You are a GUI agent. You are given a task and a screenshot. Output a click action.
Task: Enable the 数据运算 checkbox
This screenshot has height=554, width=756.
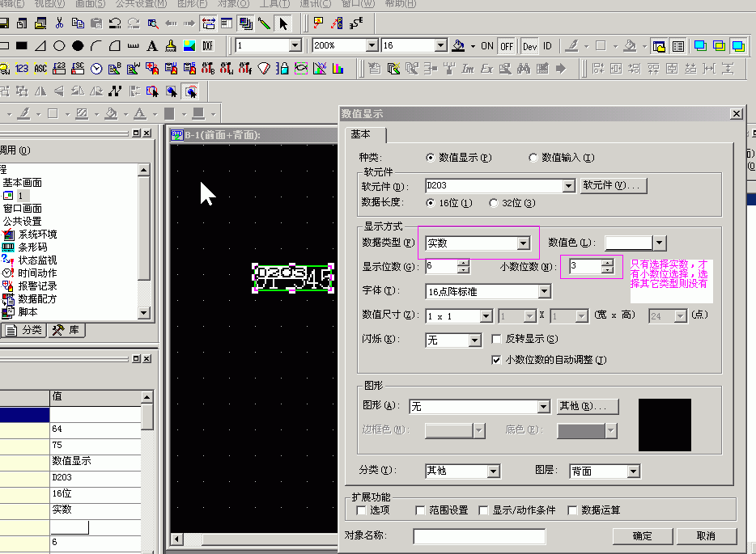(572, 510)
